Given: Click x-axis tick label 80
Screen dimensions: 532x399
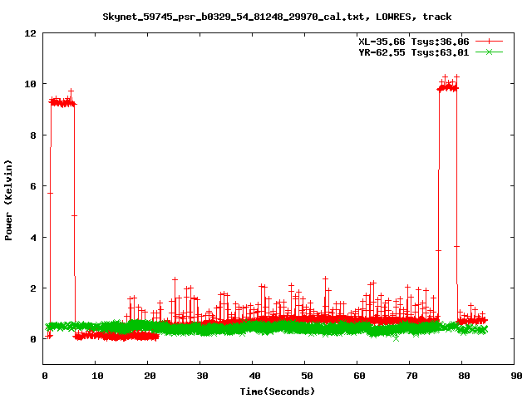Looking at the screenshot, I should (x=464, y=376).
